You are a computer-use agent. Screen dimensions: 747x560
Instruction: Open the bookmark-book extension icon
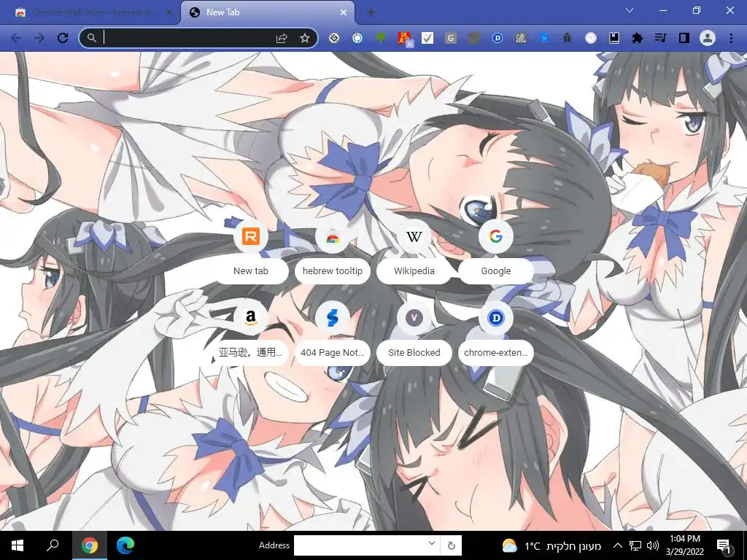[614, 38]
